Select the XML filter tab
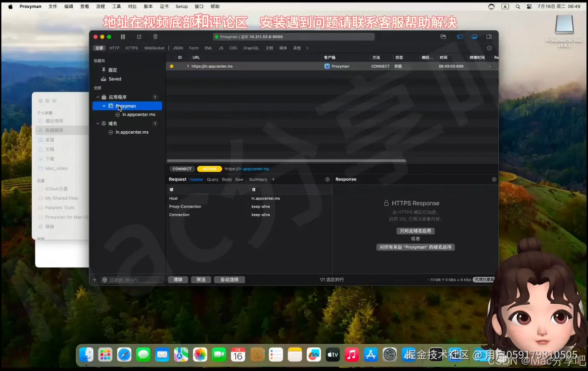 [208, 48]
